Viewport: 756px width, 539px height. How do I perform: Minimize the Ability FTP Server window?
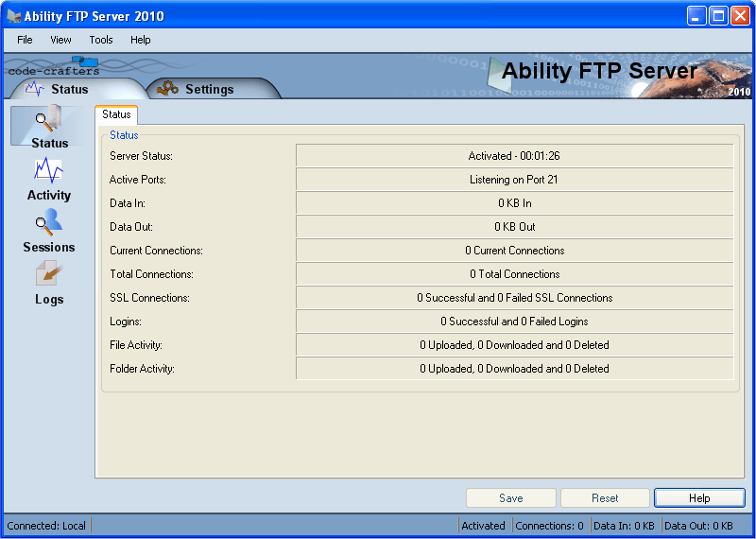pos(696,16)
